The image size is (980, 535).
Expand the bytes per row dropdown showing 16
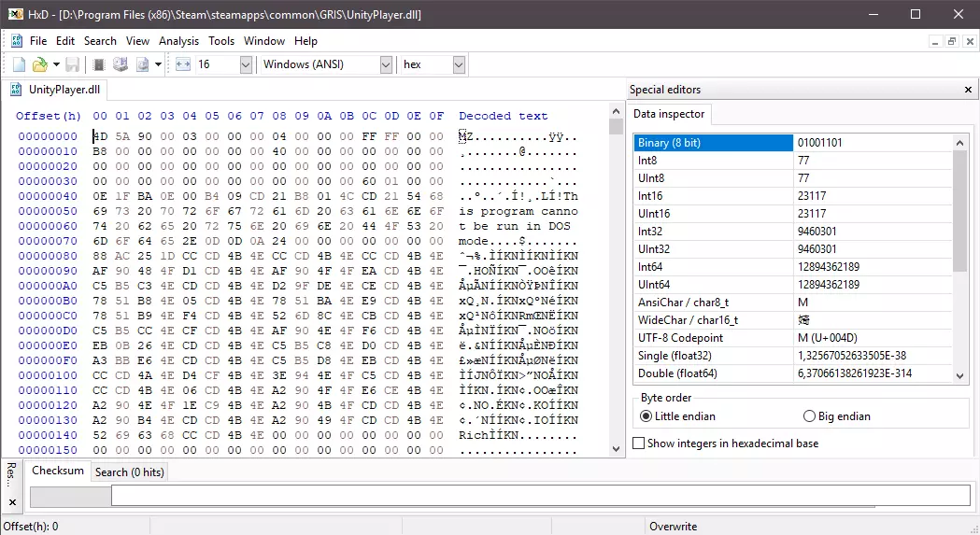pos(246,64)
